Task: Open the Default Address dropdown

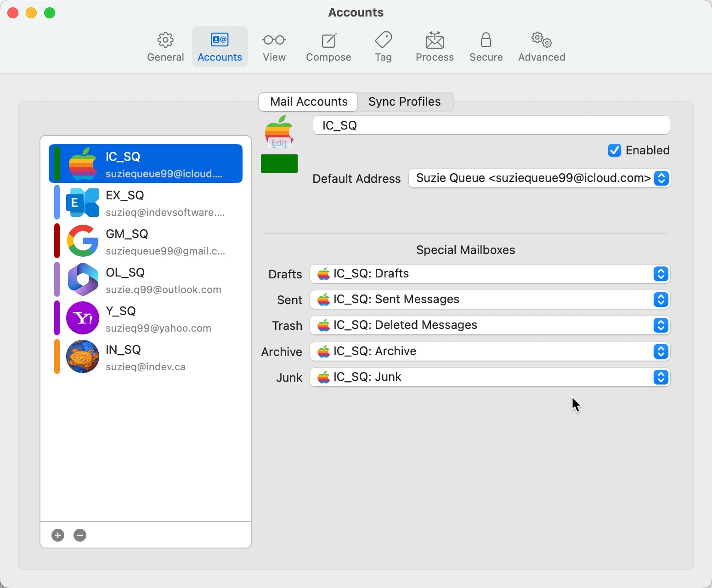Action: tap(539, 178)
